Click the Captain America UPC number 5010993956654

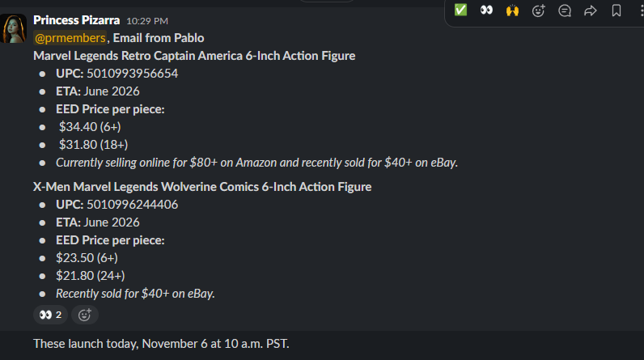pyautogui.click(x=132, y=74)
